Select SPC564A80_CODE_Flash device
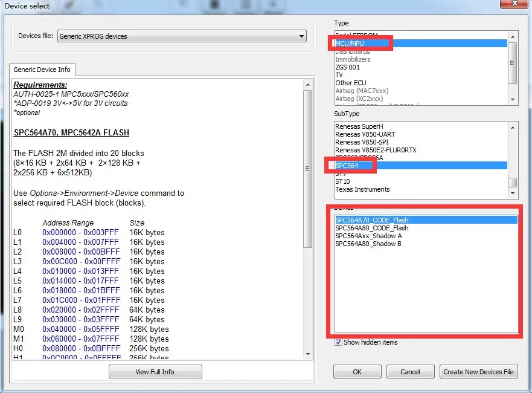Viewport: 532px width, 393px height. click(426, 228)
